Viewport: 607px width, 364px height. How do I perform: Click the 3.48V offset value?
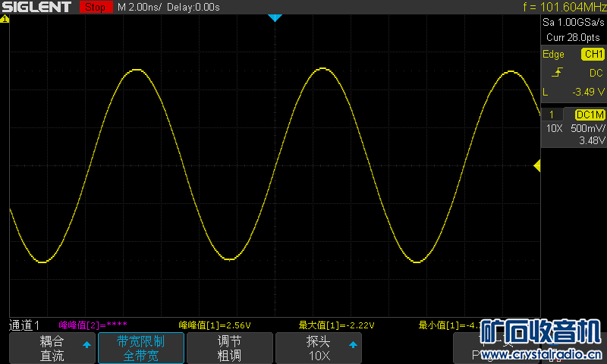click(592, 140)
